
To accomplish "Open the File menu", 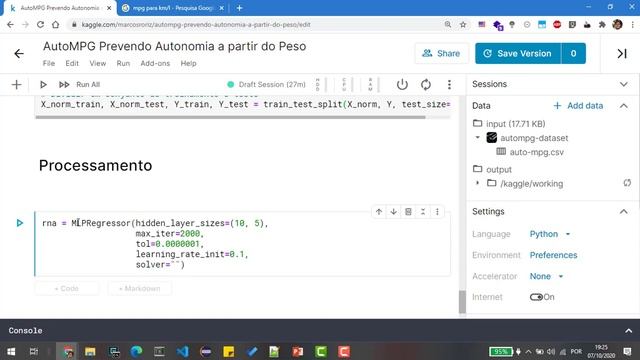I will [49, 63].
